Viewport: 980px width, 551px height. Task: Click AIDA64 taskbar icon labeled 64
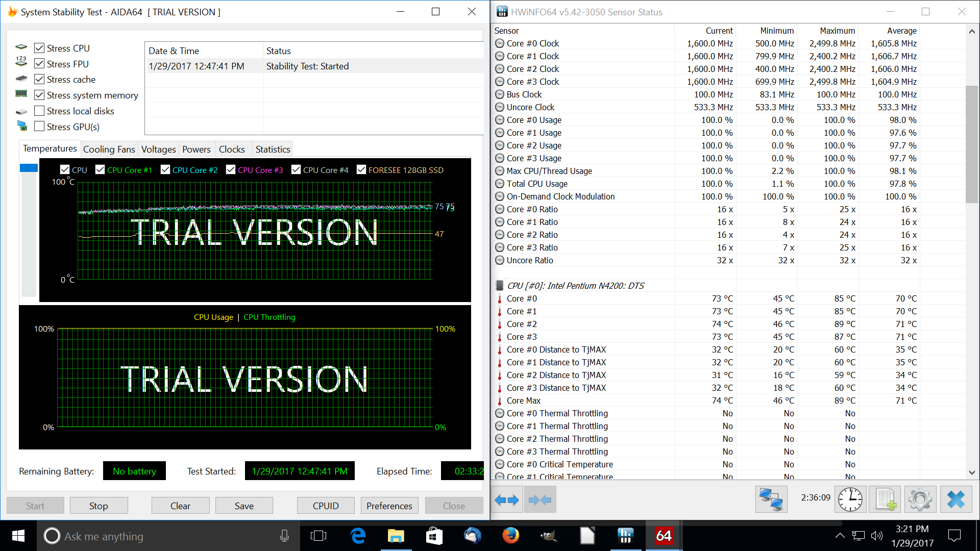664,536
